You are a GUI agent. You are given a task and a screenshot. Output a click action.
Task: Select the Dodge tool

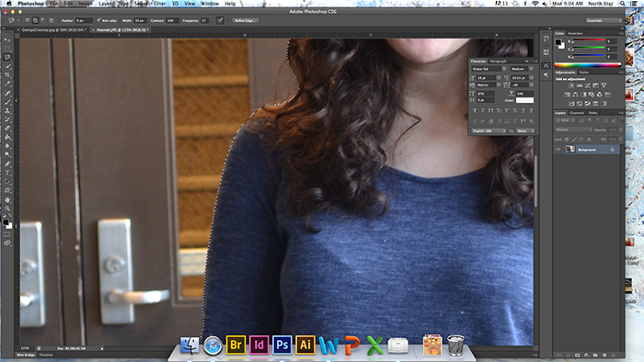[7, 155]
